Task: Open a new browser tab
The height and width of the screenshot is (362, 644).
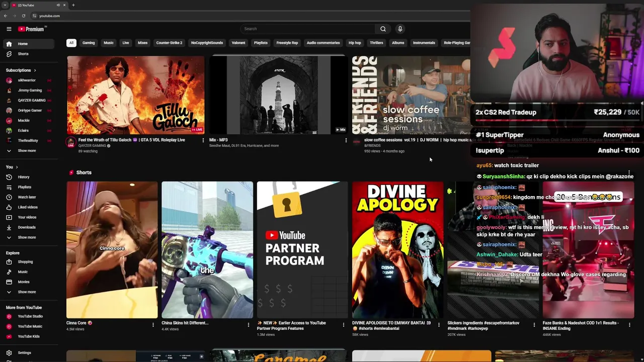Action: point(73,5)
